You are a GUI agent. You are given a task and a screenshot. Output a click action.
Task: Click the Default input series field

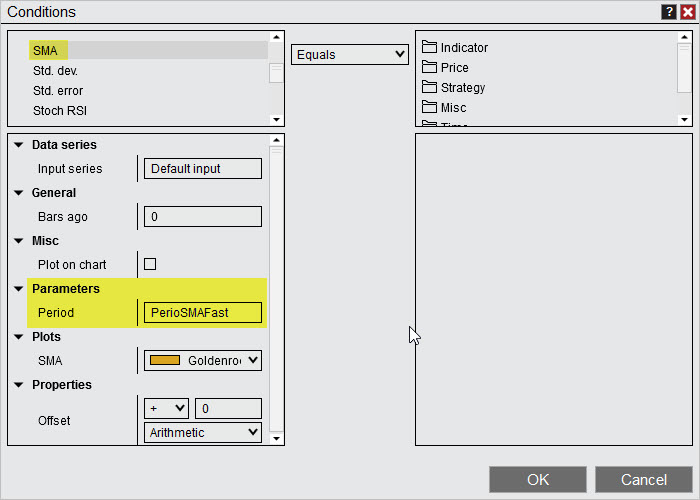coord(203,169)
